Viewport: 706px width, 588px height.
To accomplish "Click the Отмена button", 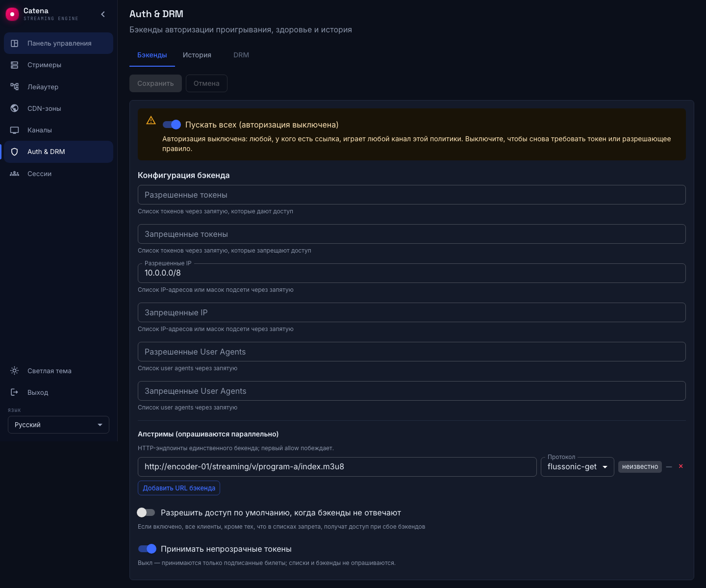I will click(206, 83).
